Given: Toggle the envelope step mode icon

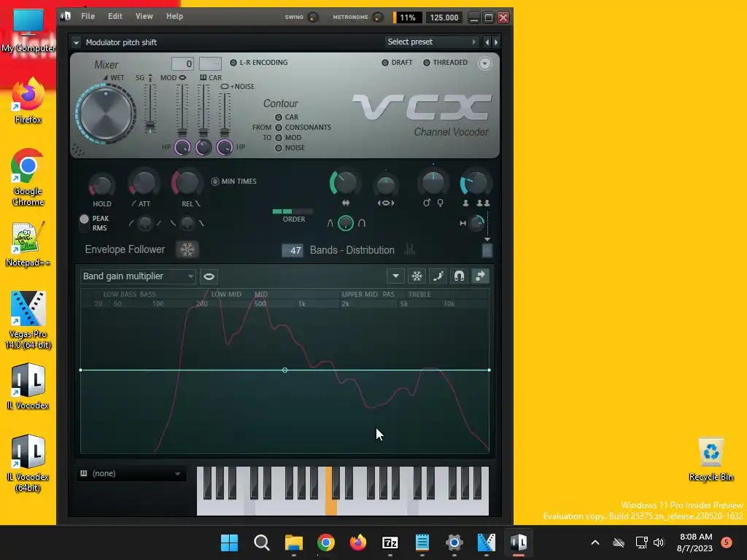Looking at the screenshot, I should [438, 276].
